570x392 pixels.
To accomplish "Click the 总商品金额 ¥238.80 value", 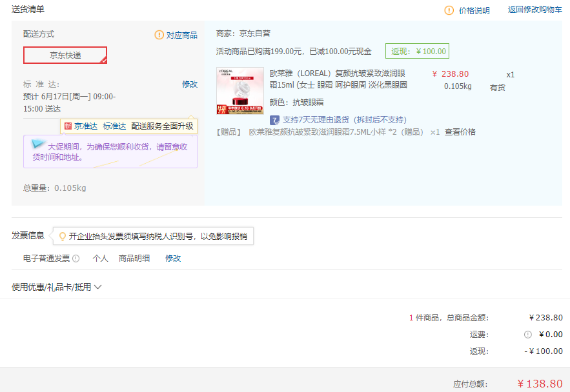I will [x=545, y=318].
